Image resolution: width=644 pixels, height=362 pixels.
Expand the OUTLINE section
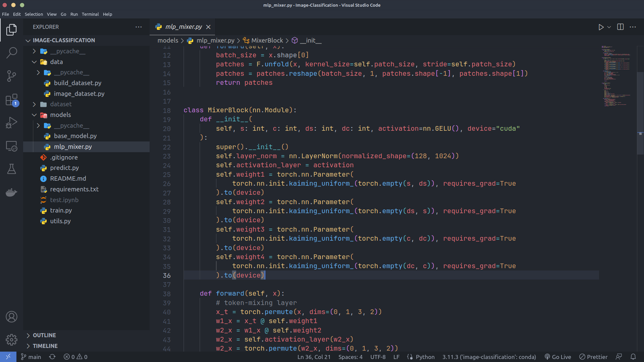44,335
